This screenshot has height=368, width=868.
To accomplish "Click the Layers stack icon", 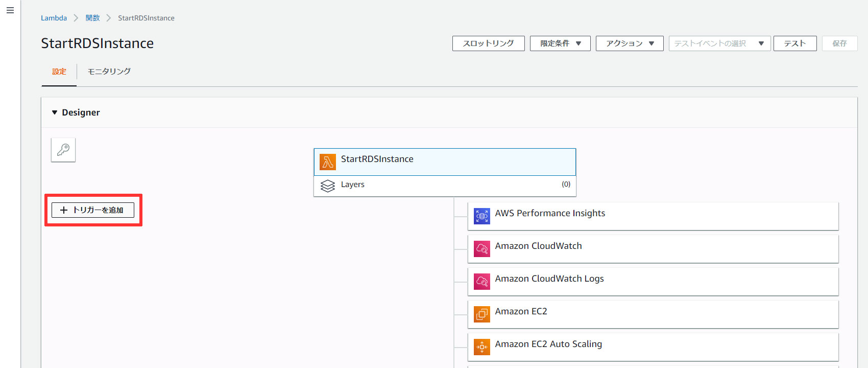I will [328, 186].
